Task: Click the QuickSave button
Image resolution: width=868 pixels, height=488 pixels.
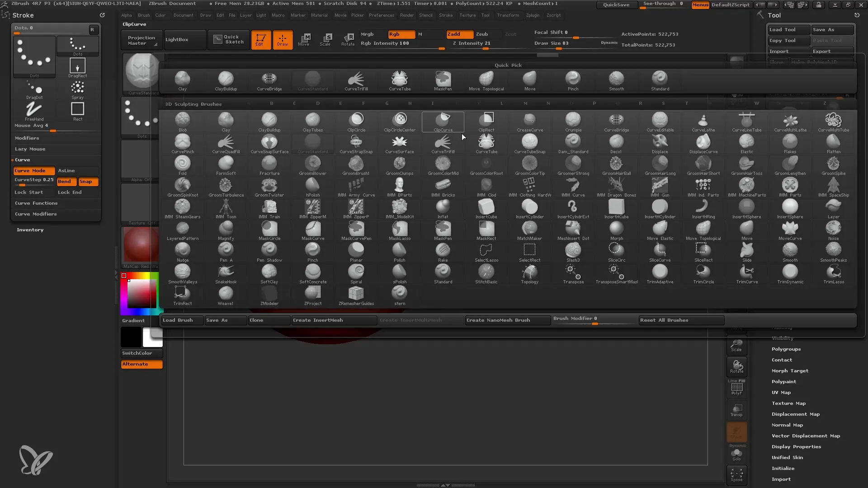Action: (617, 4)
